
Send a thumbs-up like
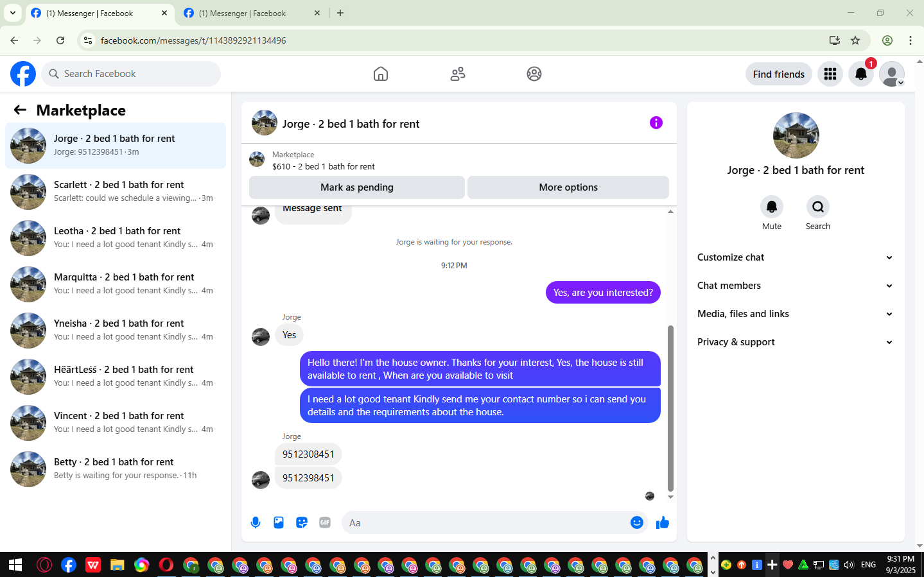(663, 522)
